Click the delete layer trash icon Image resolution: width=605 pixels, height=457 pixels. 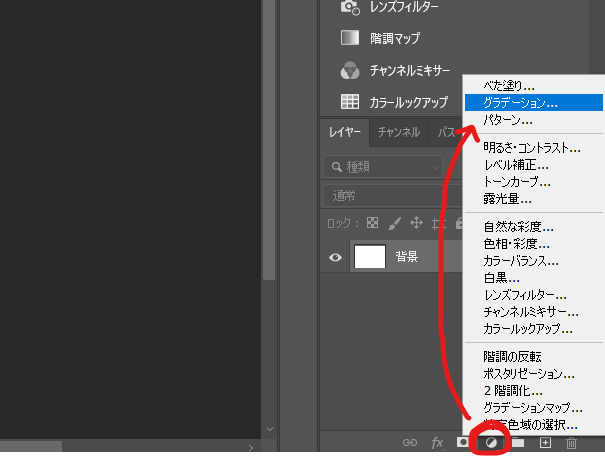(x=571, y=442)
